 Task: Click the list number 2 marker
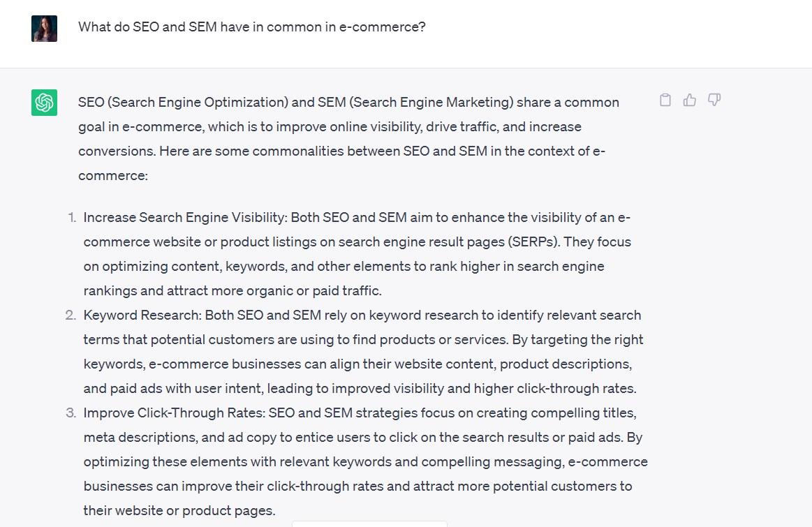tap(71, 315)
